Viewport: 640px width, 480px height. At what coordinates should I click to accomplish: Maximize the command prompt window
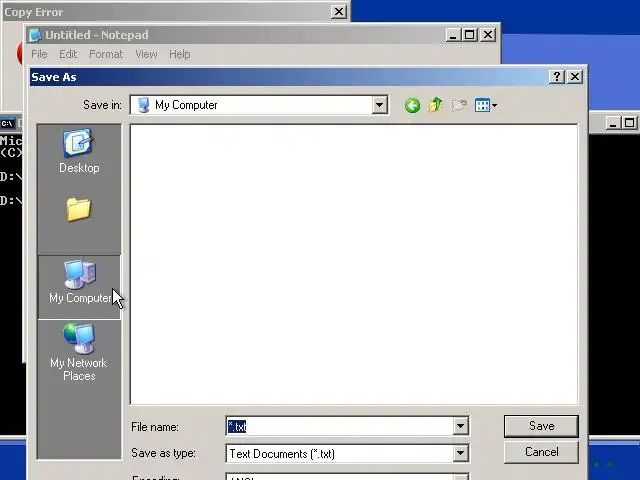(x=629, y=123)
